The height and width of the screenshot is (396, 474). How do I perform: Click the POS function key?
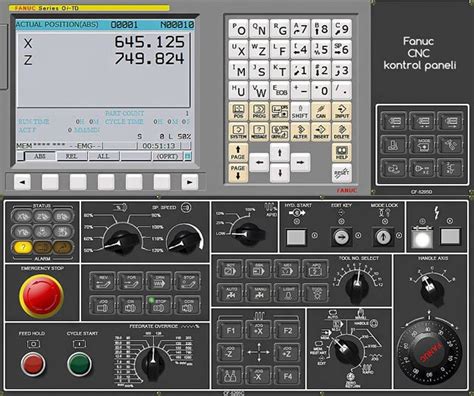(238, 112)
